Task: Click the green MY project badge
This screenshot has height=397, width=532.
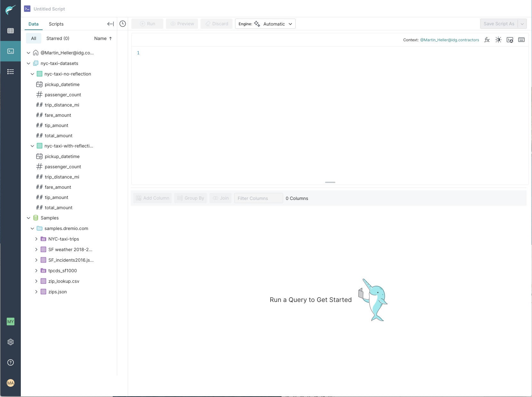Action: [11, 322]
